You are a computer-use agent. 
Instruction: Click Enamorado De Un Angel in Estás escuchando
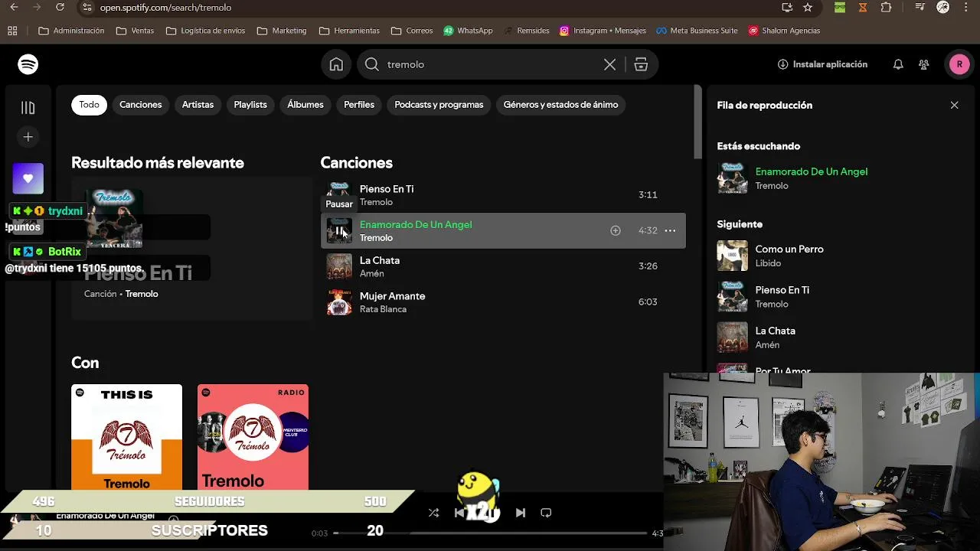coord(812,172)
